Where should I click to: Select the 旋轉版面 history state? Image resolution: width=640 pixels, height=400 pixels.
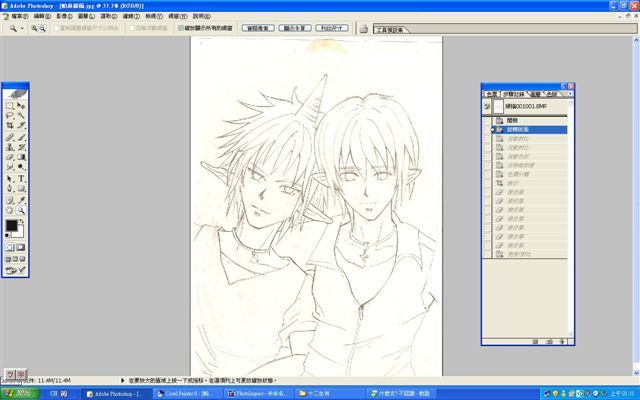coord(530,130)
